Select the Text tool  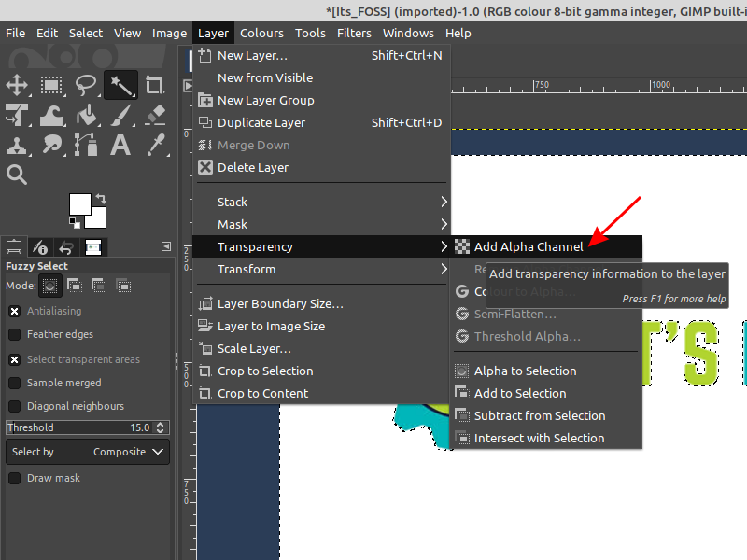tap(121, 145)
